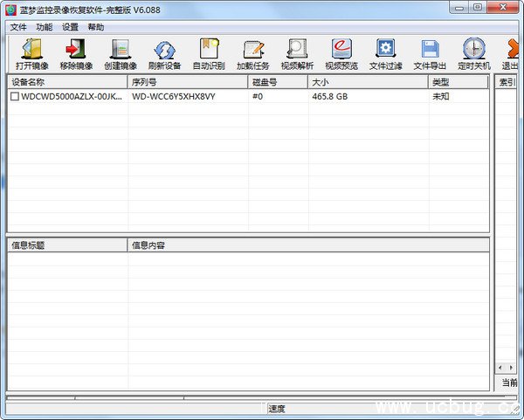Open 视频解析 video analysis tool

(x=297, y=52)
